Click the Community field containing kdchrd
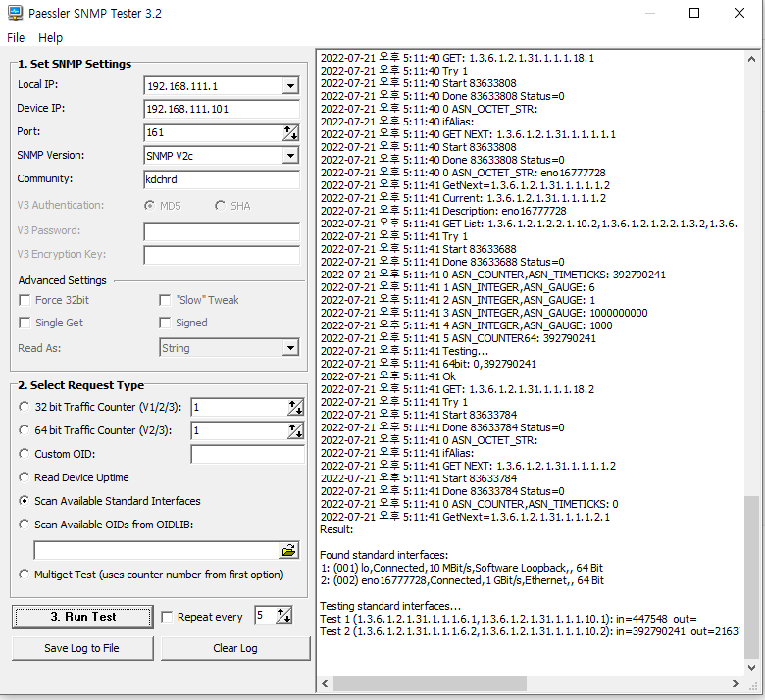The image size is (765, 700). click(222, 179)
